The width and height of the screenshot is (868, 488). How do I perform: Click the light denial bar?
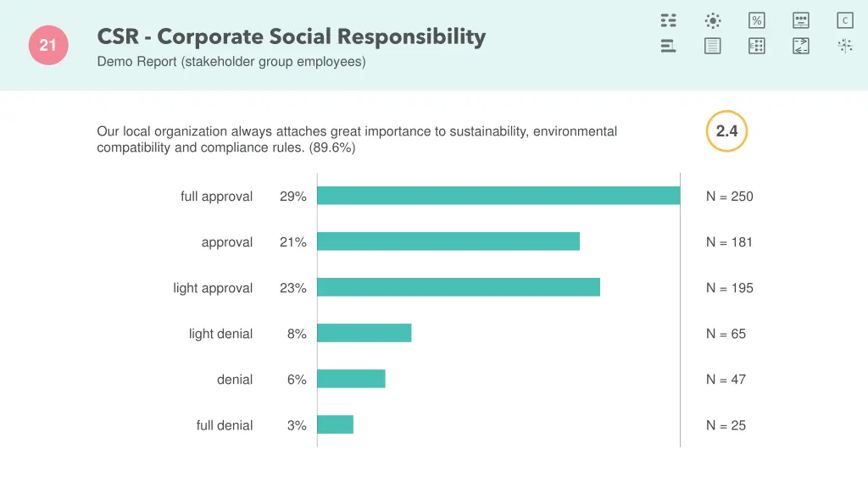[364, 333]
